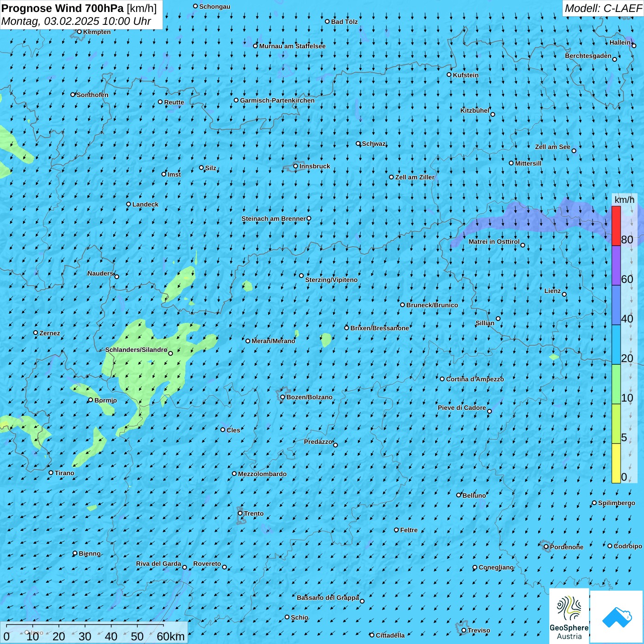Click the Innsbruck city marker
Screen dimensions: 644x644
point(296,166)
